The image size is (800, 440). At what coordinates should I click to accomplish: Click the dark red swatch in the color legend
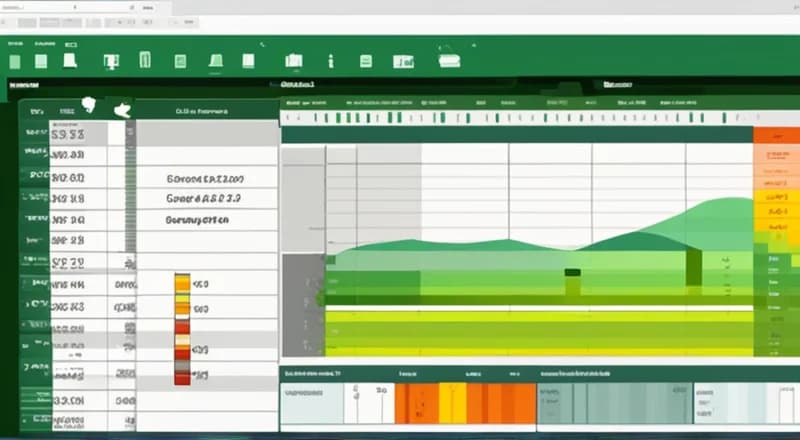(181, 376)
